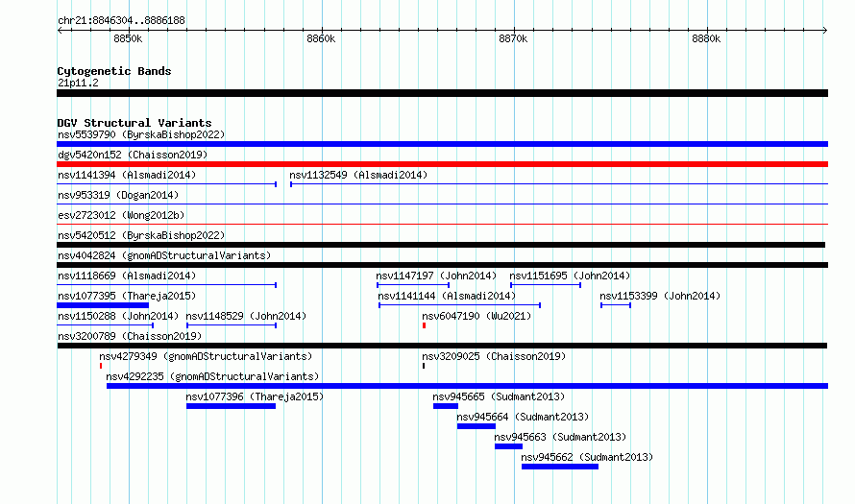The height and width of the screenshot is (504, 855).
Task: Click nsv945665 (Sudmant2013) label
Action: [x=499, y=396]
